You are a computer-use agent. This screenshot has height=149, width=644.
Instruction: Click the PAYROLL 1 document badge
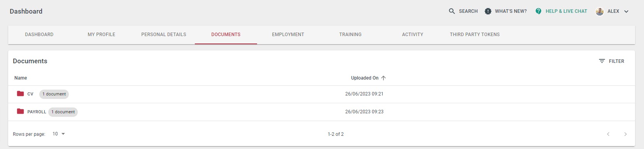(63, 112)
